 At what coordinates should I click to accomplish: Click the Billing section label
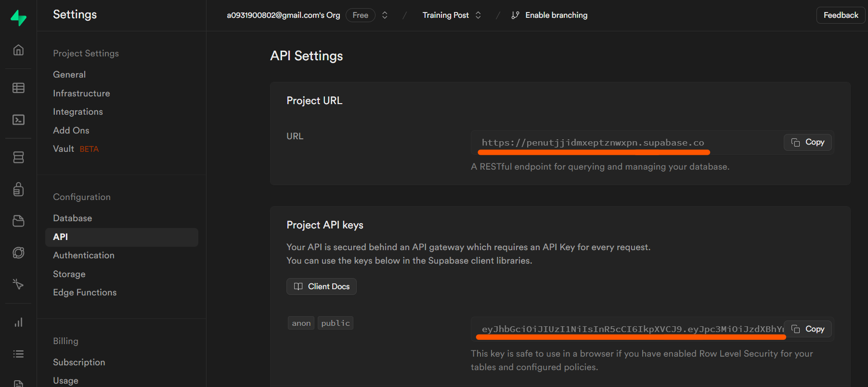click(65, 341)
